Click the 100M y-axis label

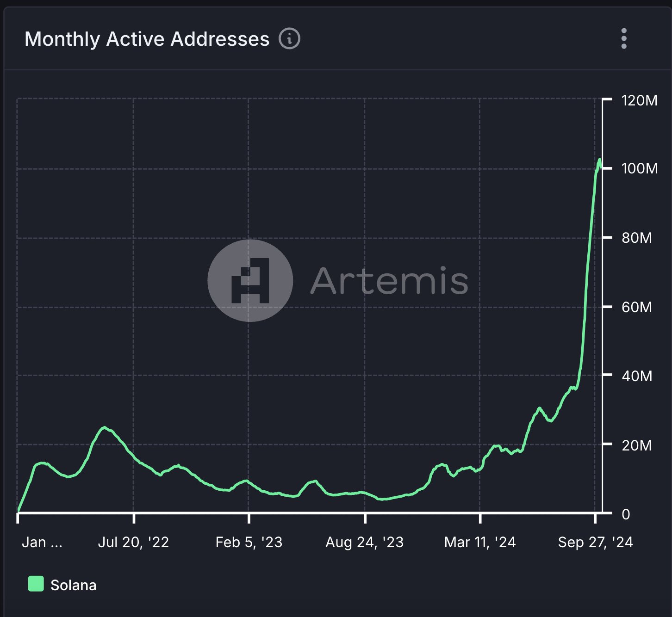point(640,168)
